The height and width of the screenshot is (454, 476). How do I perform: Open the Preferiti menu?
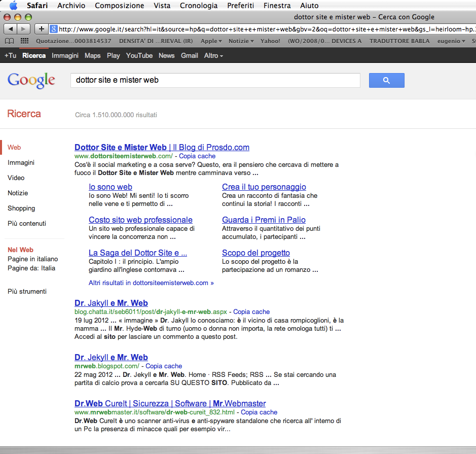tap(240, 6)
